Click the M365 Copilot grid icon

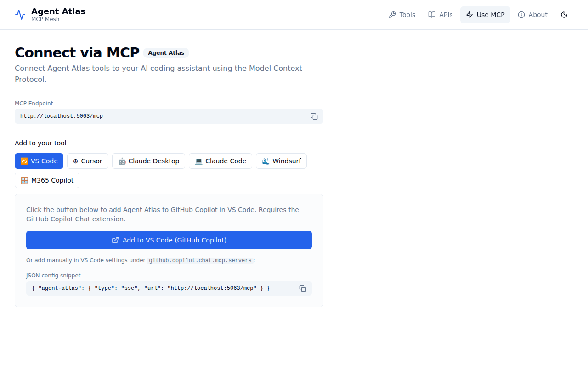(x=24, y=180)
